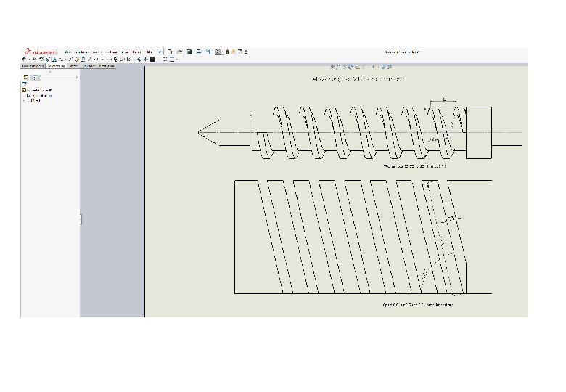Click the New document icon
The height and width of the screenshot is (392, 566).
coord(171,52)
